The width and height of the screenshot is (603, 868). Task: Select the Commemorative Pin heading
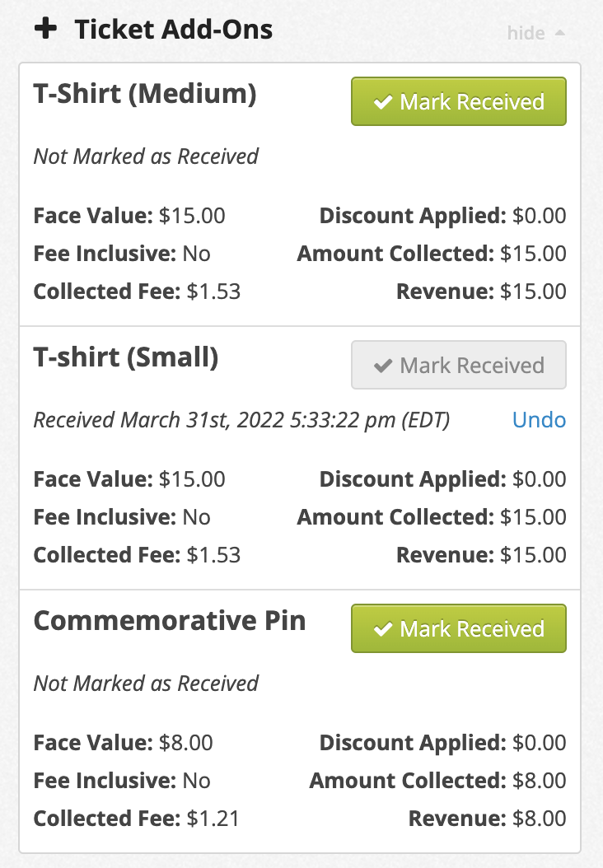(x=169, y=621)
